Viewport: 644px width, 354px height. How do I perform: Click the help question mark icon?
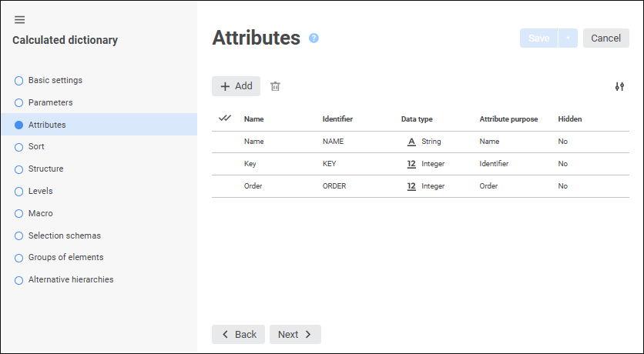tap(314, 38)
